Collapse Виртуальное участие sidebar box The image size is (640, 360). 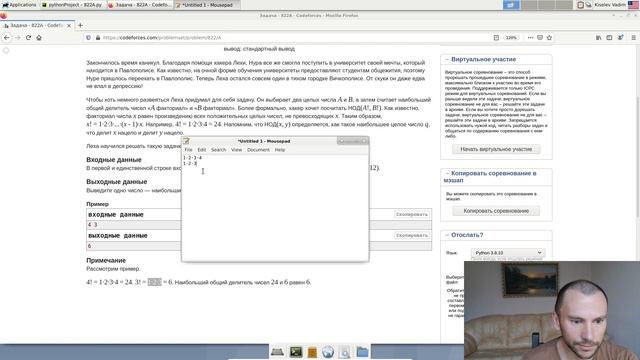click(447, 59)
